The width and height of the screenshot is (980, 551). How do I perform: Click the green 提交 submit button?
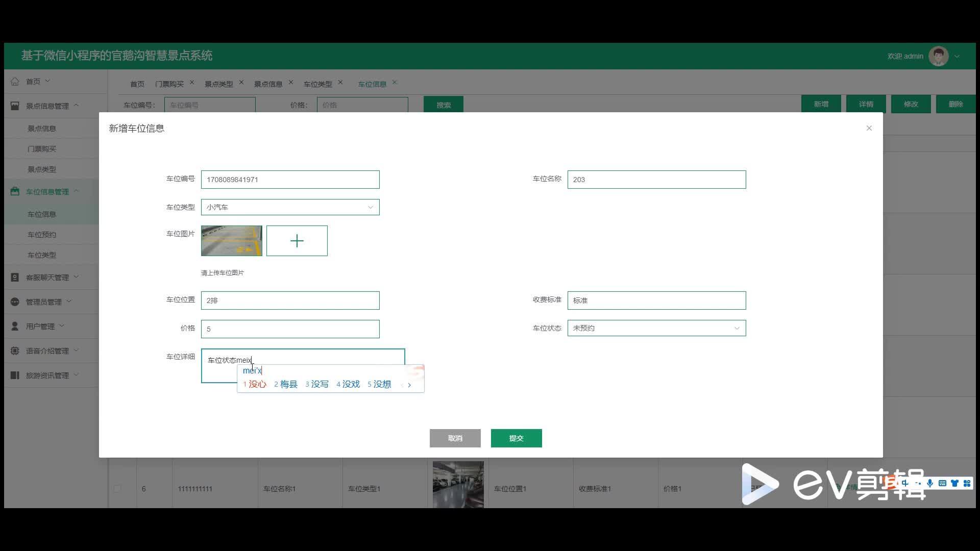516,438
